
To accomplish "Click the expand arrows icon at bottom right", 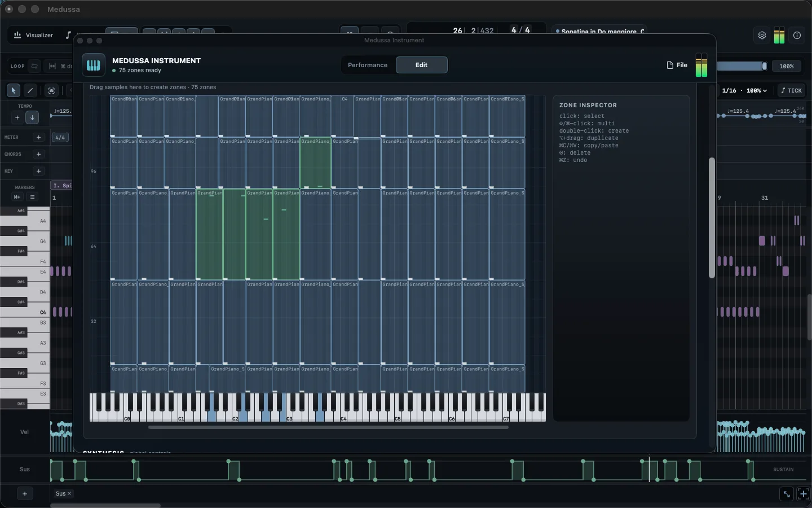I will [x=787, y=494].
